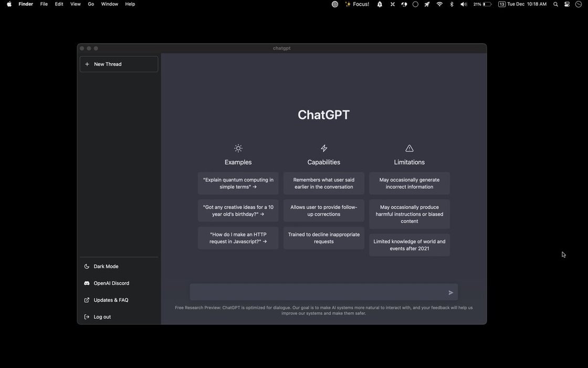
Task: Open the volume control in menu bar
Action: click(x=464, y=4)
